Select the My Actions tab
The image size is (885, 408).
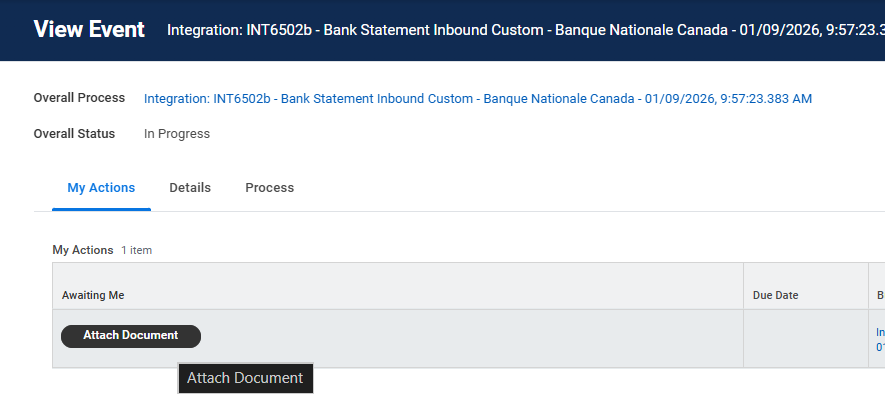(101, 188)
